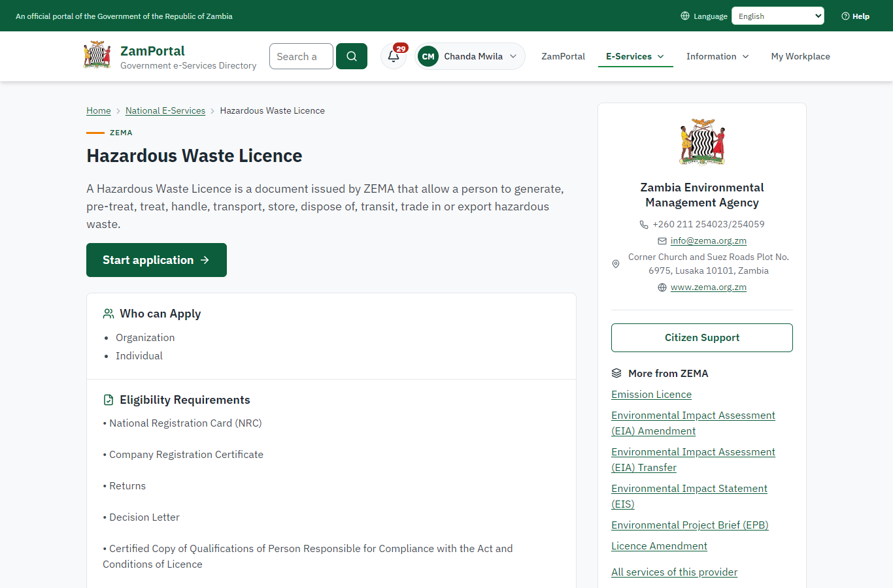Image resolution: width=893 pixels, height=588 pixels.
Task: Click the Hazardous Waste Licence heading
Action: pos(195,155)
